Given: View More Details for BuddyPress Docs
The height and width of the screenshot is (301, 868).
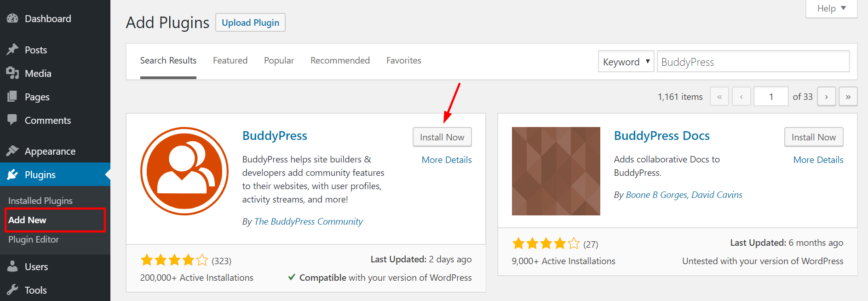Looking at the screenshot, I should pyautogui.click(x=818, y=160).
